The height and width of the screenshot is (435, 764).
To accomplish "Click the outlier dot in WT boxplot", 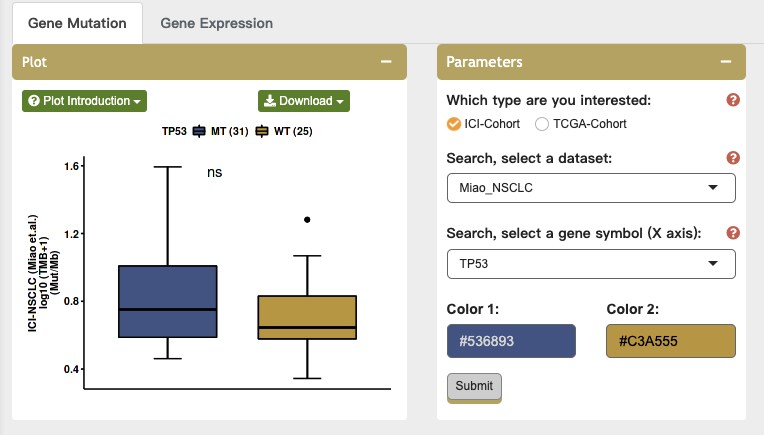I will click(x=307, y=219).
